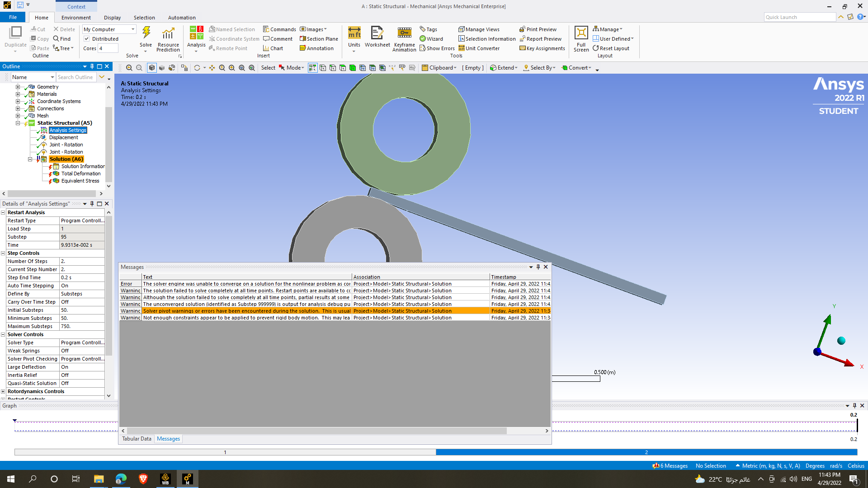Open the Select By dropdown
The width and height of the screenshot is (868, 488).
[x=539, y=68]
